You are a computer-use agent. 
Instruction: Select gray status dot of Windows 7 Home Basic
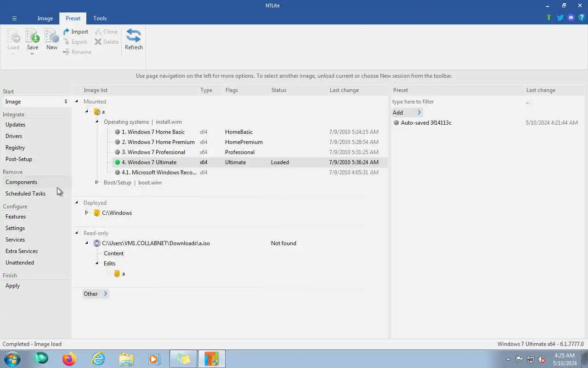[118, 132]
